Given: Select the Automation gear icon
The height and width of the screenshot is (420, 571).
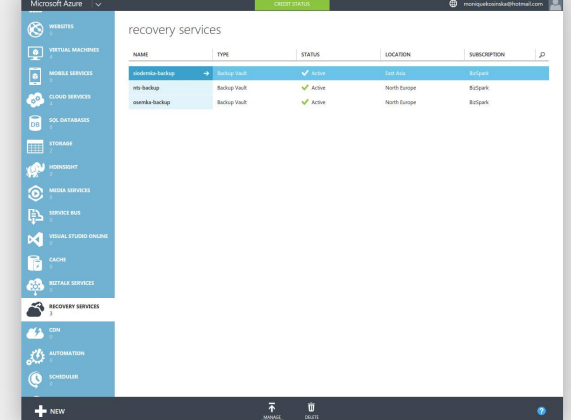Looking at the screenshot, I should [x=35, y=357].
